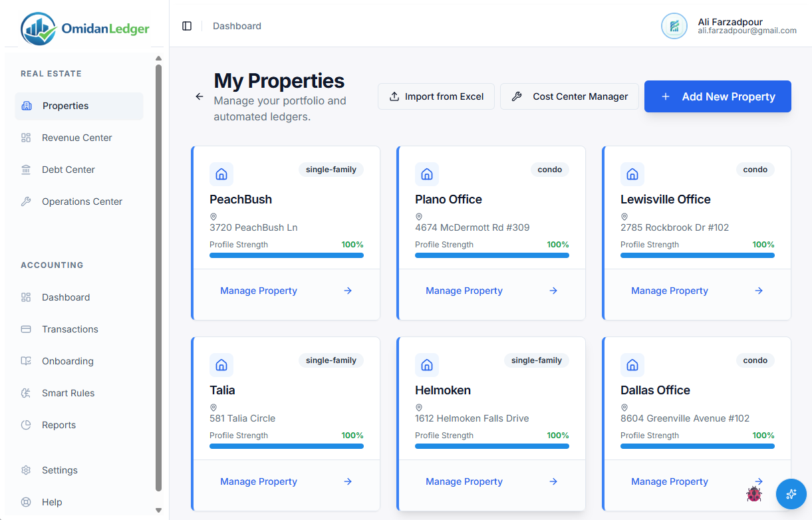Screen dimensions: 812x520
Task: Click the Import from Excel button
Action: 436,96
